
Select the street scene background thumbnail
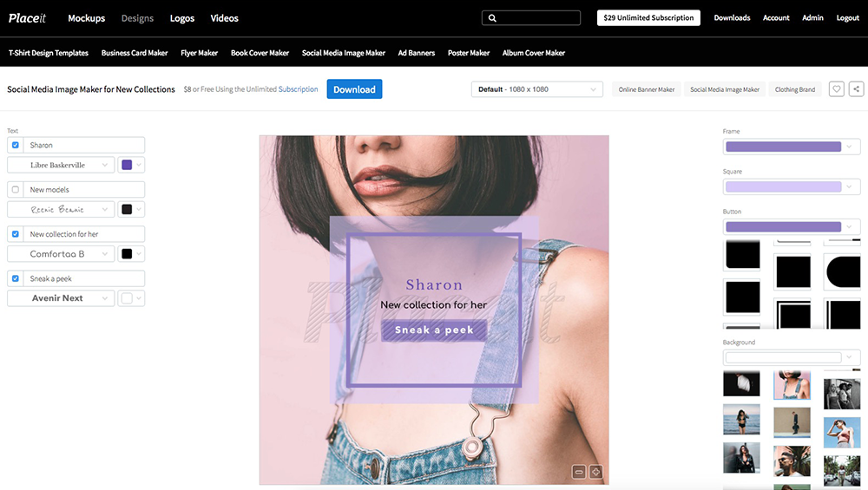842,471
